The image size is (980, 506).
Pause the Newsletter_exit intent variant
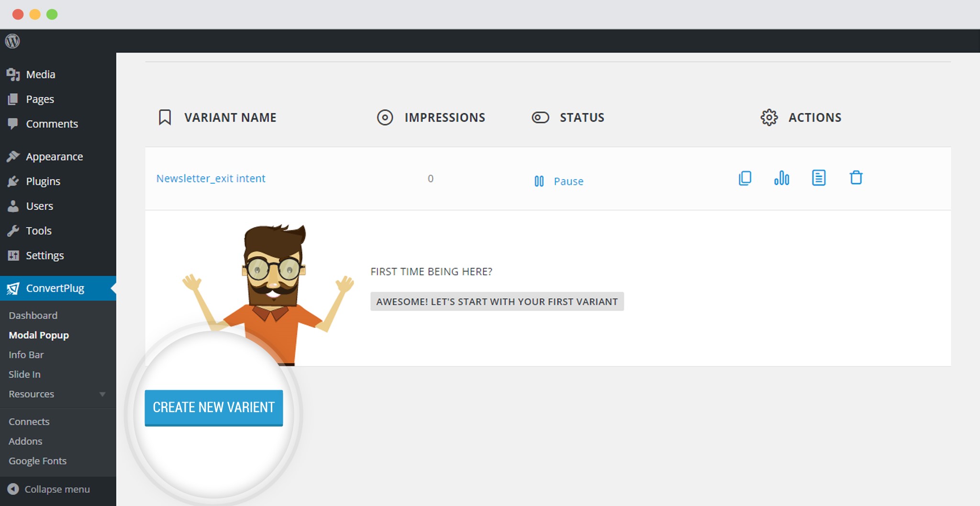[559, 181]
